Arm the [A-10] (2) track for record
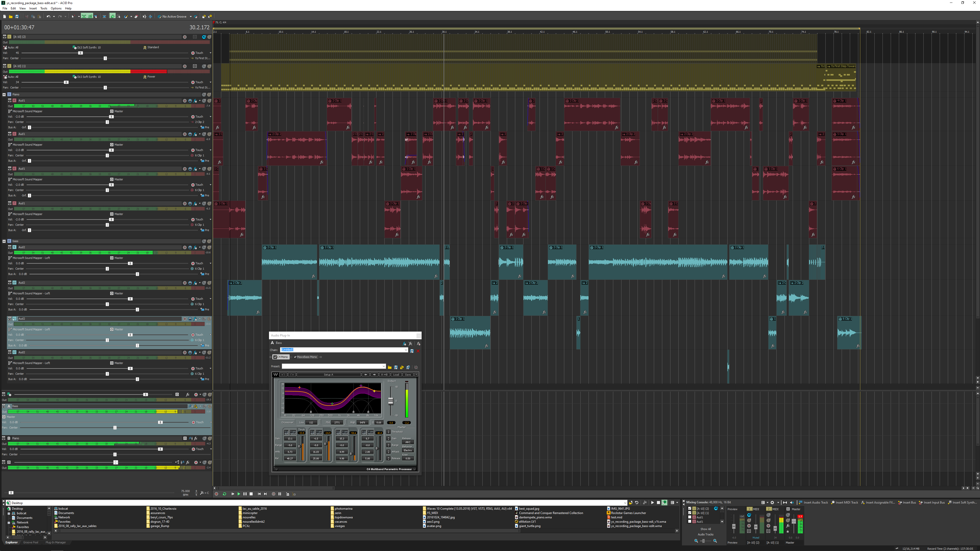Screen dimensions: 980x551 tap(185, 37)
